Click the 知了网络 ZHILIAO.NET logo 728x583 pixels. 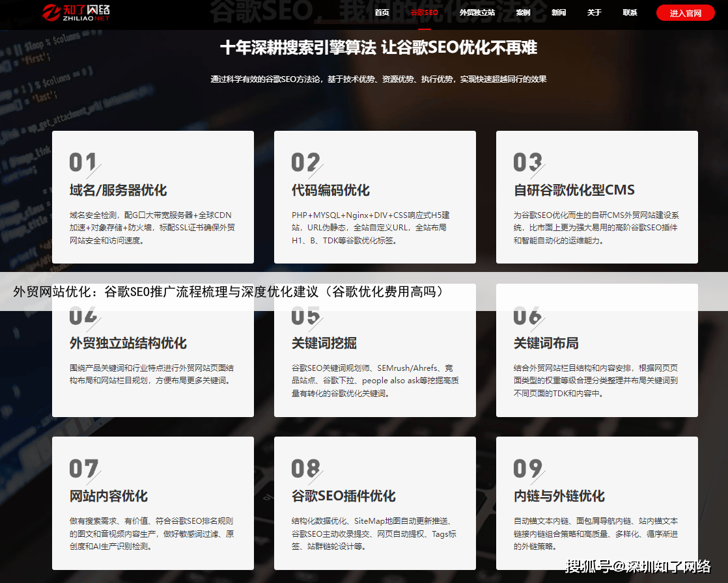[x=77, y=12]
